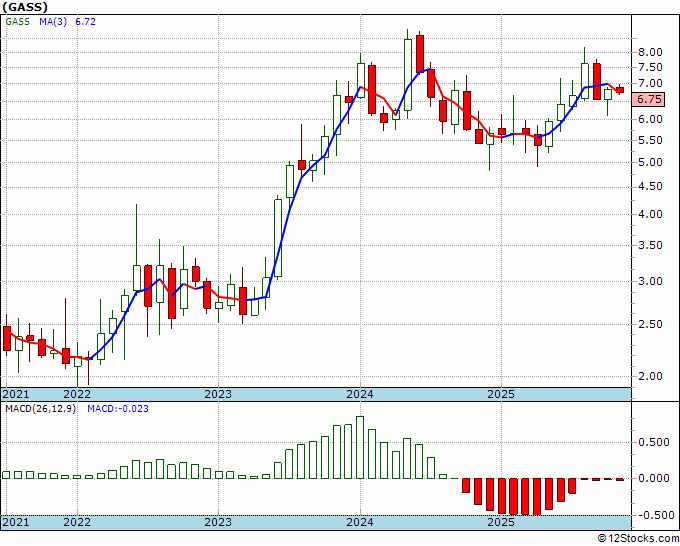Click the green GASS legend label
The width and height of the screenshot is (680, 546).
[x=17, y=22]
